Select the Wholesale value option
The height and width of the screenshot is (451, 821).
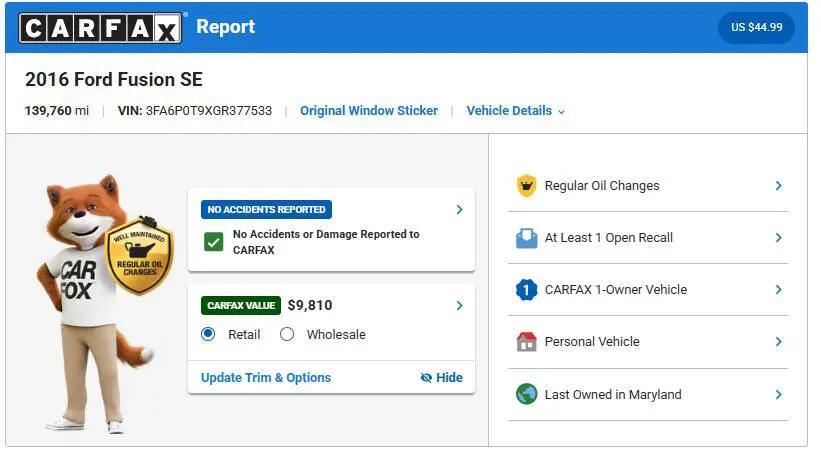coord(287,334)
